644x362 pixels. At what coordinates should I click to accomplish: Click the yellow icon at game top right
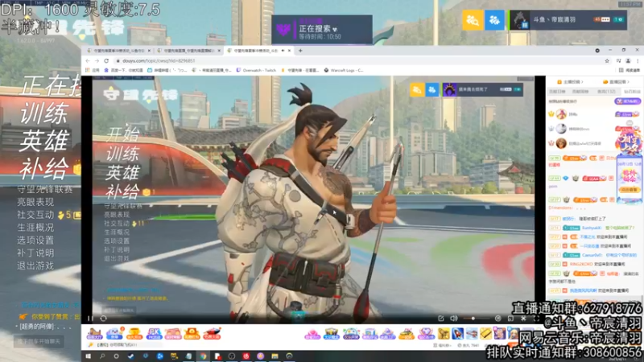(x=473, y=19)
